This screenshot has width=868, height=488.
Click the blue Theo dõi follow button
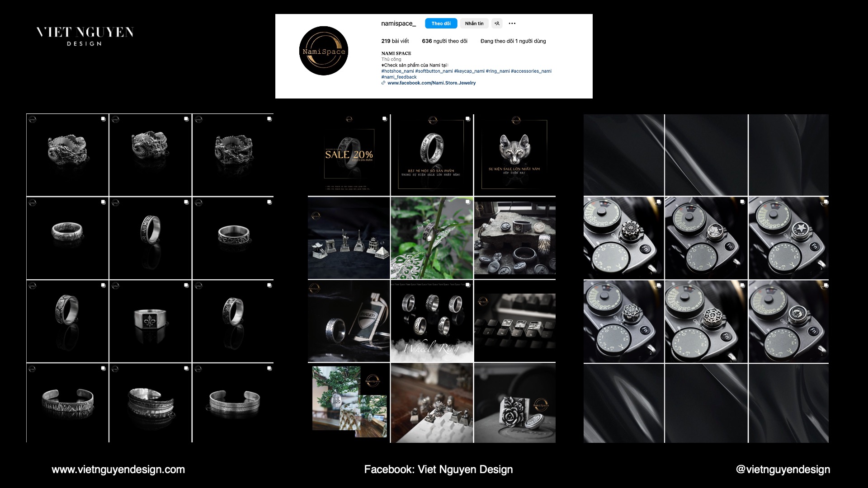441,23
